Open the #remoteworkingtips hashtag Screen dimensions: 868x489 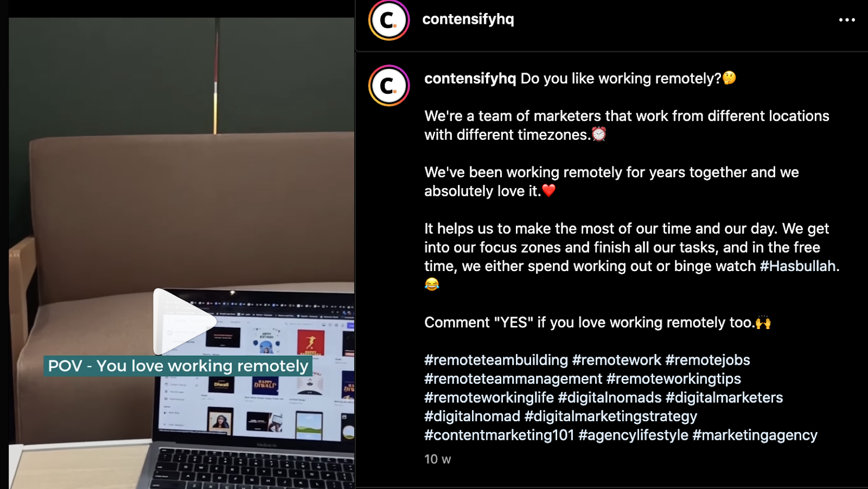pos(674,379)
